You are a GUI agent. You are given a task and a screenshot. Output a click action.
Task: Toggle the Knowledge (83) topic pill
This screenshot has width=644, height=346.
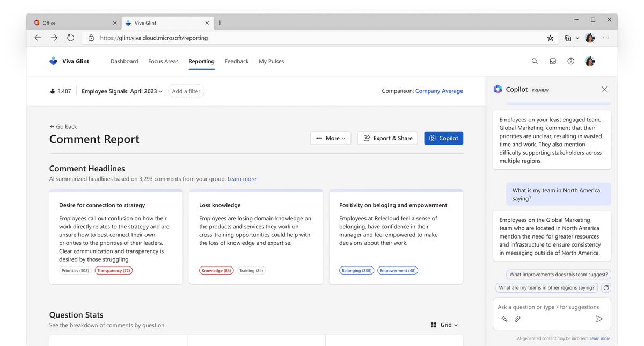(x=216, y=270)
